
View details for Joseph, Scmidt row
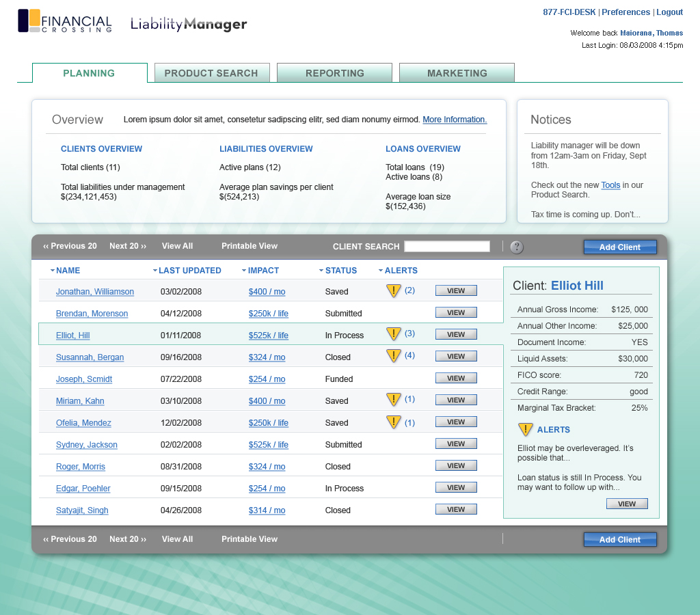pyautogui.click(x=456, y=378)
